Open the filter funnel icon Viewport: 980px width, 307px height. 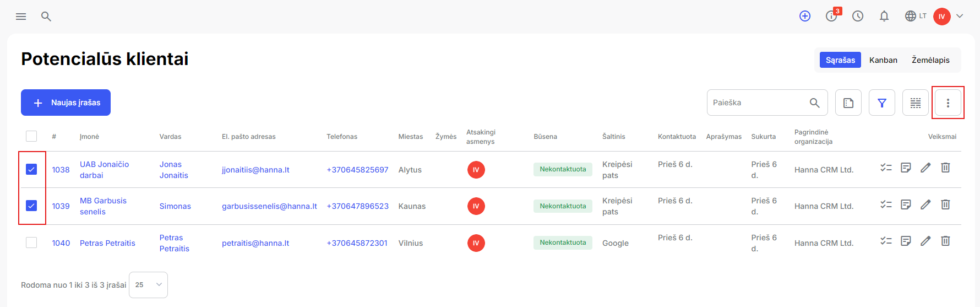coord(882,103)
